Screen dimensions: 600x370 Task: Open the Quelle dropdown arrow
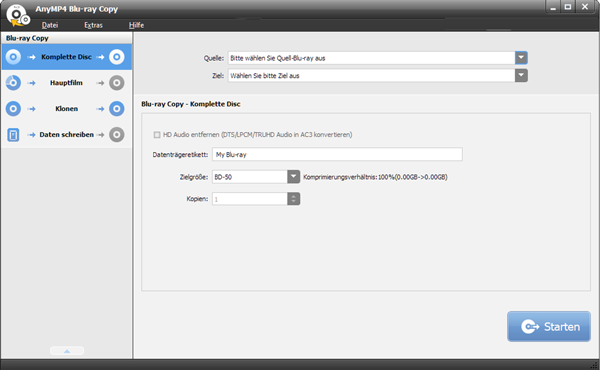[521, 58]
